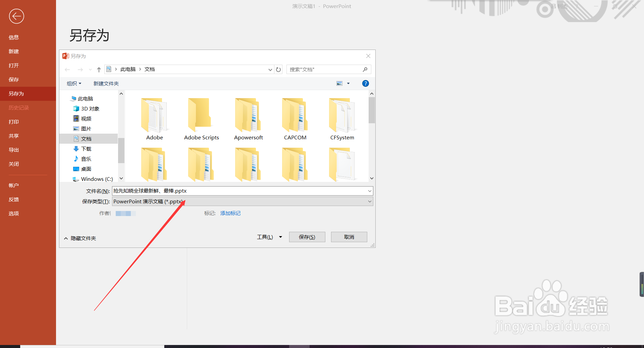The image size is (644, 348).
Task: Change view icon in dialog toolbar
Action: (x=339, y=83)
